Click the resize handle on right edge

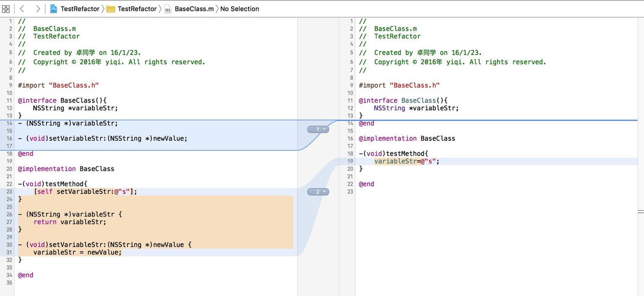(641, 212)
